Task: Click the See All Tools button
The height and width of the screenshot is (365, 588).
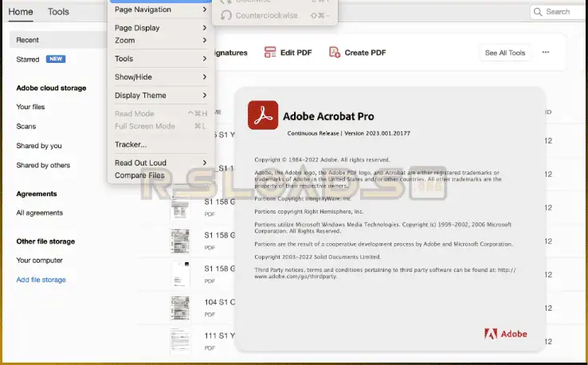Action: tap(505, 53)
